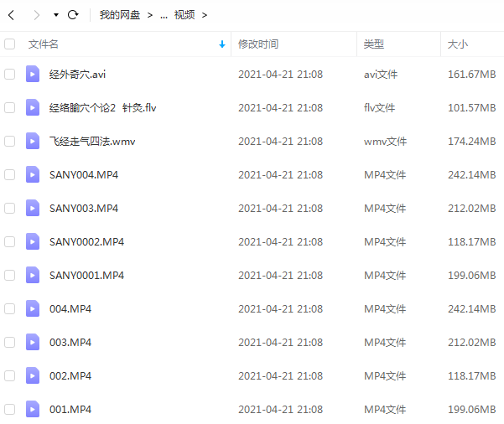Click the size of 001.MP4 row
The height and width of the screenshot is (424, 504).
(472, 410)
